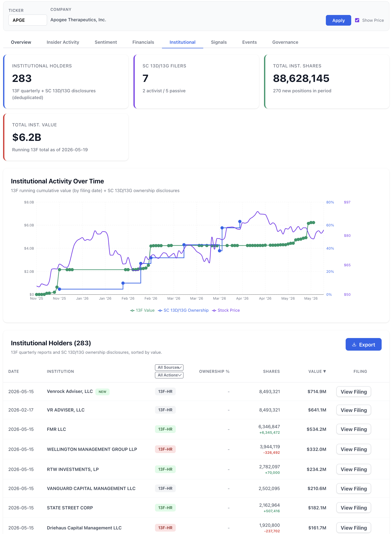Click the STATE STREET CORP institution name
This screenshot has height=534, width=392.
click(x=70, y=508)
